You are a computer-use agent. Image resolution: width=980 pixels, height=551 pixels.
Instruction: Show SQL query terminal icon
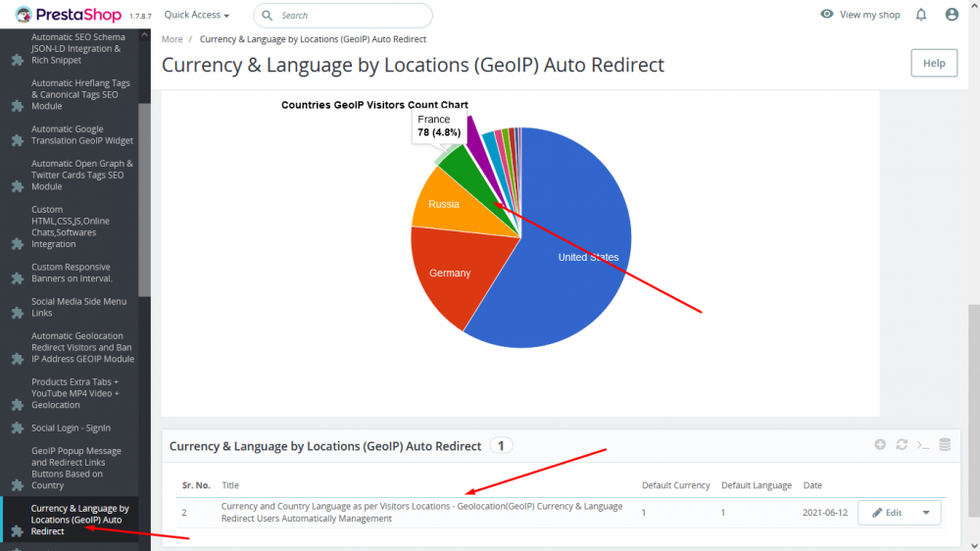(x=923, y=445)
